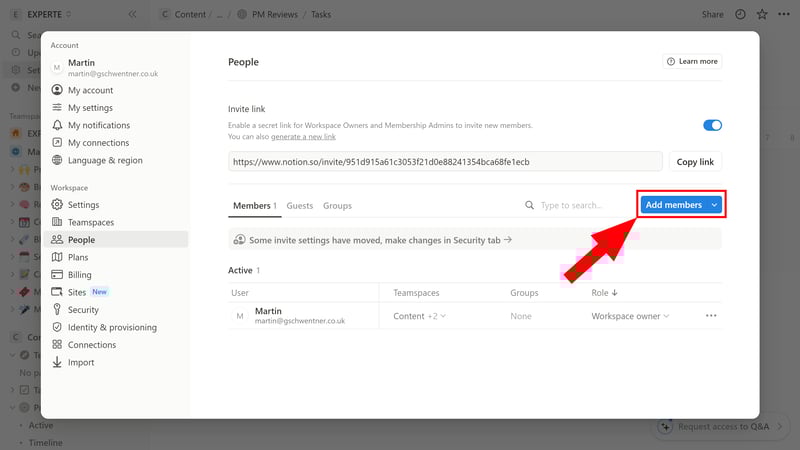Switch to the Groups tab
The height and width of the screenshot is (450, 800).
(337, 206)
